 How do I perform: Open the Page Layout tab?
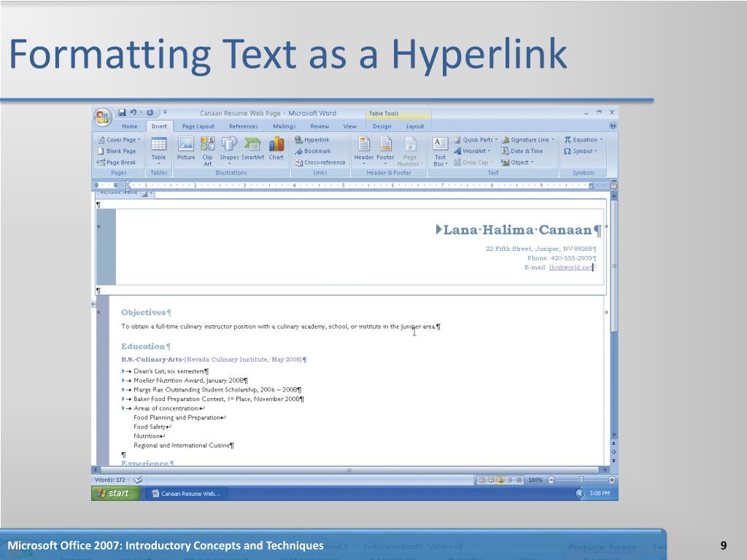[x=198, y=126]
